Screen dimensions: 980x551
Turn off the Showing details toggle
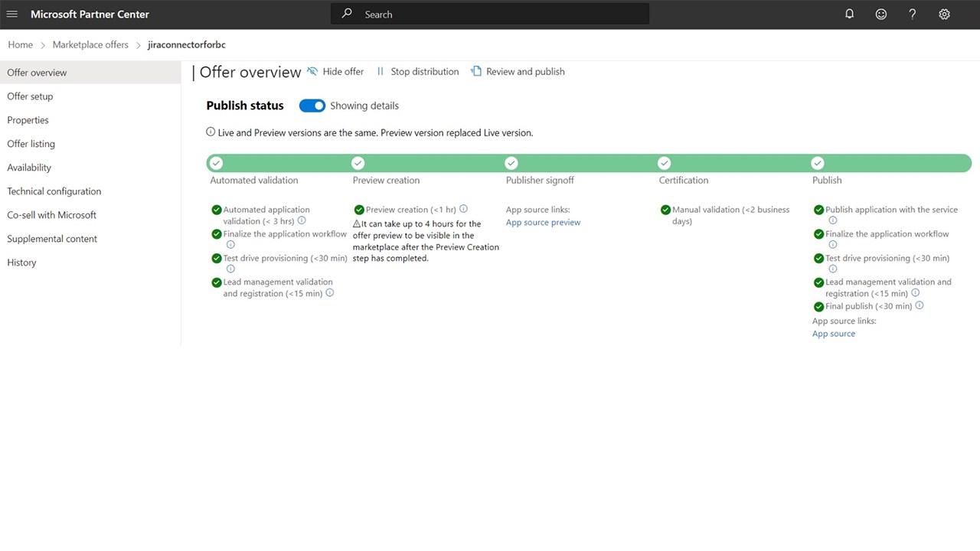coord(312,106)
